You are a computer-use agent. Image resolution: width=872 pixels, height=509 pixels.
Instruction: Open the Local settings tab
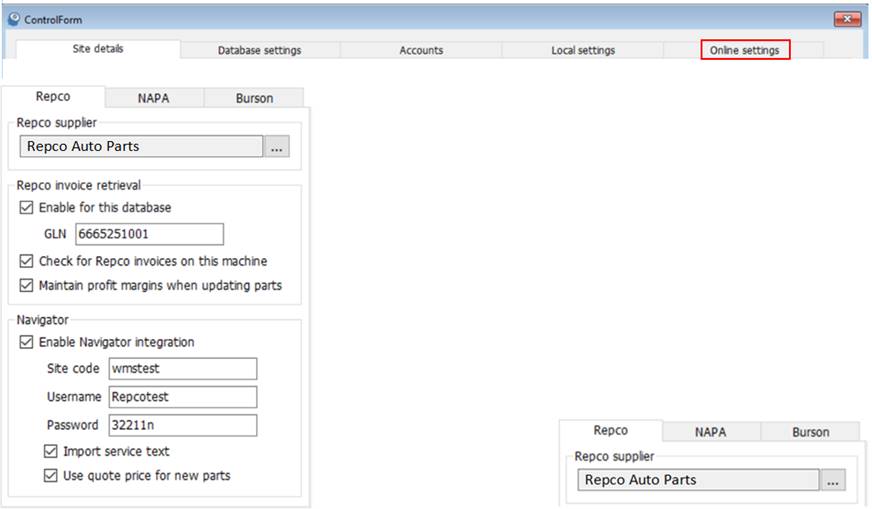tap(583, 50)
